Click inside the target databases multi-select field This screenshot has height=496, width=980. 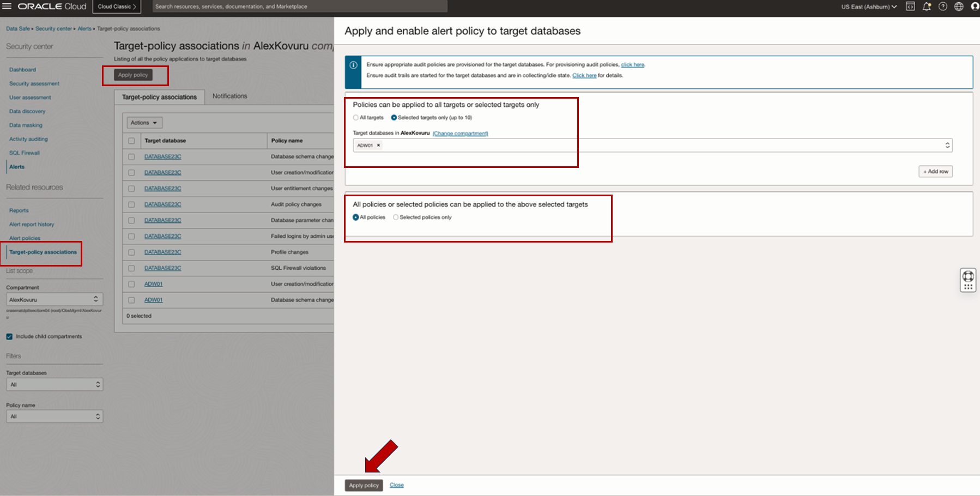652,146
